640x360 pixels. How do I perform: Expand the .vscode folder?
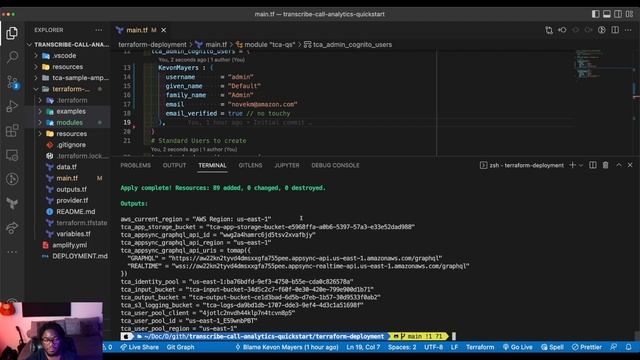64,56
